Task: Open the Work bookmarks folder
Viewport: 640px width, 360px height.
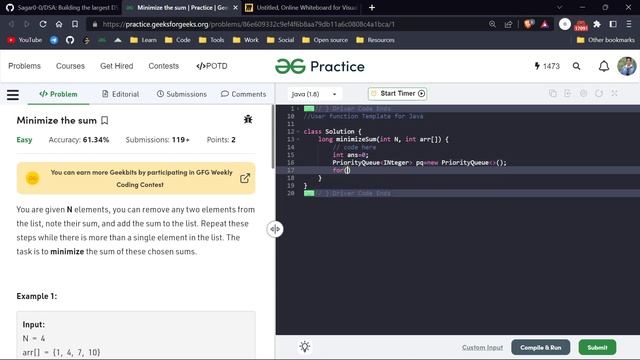Action: [x=246, y=40]
